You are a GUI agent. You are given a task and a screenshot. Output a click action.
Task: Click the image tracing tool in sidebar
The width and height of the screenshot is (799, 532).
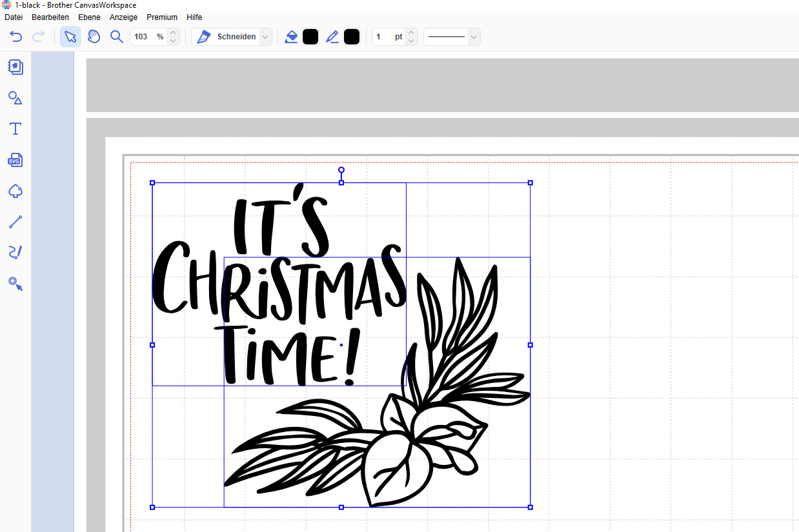click(15, 283)
